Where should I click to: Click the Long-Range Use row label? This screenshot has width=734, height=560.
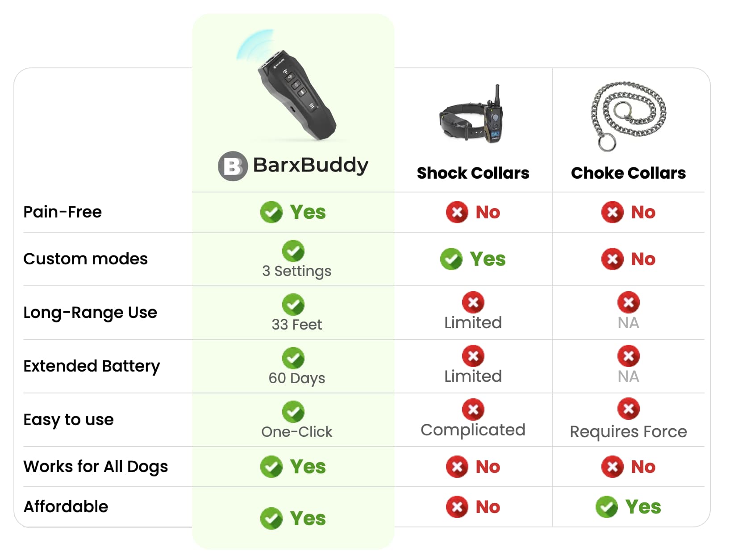point(90,313)
